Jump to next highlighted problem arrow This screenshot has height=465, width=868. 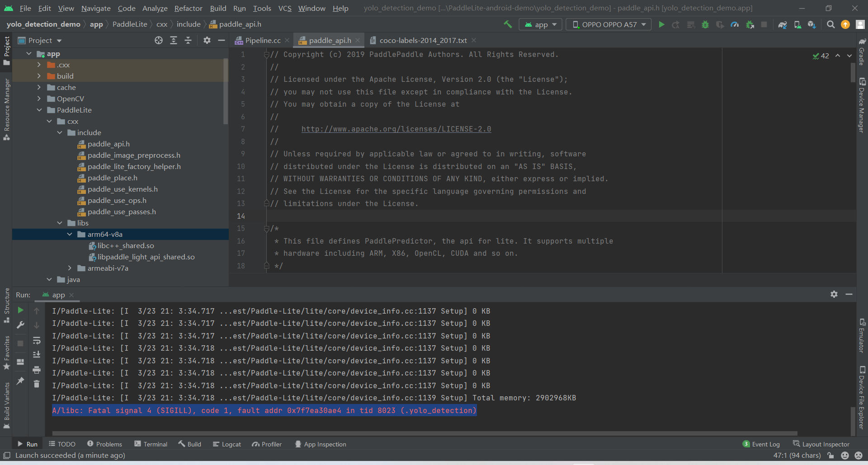coord(849,56)
